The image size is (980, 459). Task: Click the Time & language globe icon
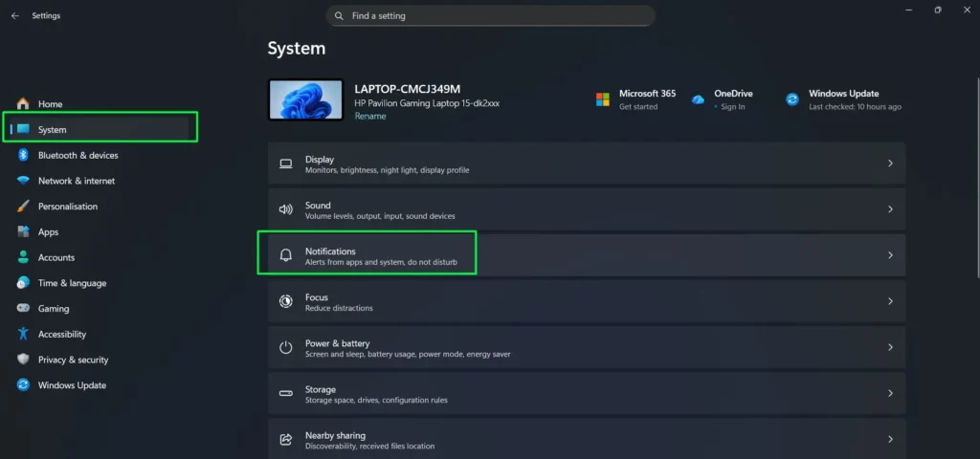pos(23,283)
